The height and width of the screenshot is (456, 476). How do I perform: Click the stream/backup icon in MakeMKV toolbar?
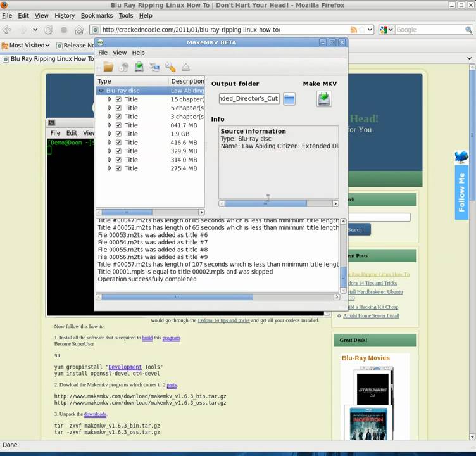click(154, 67)
